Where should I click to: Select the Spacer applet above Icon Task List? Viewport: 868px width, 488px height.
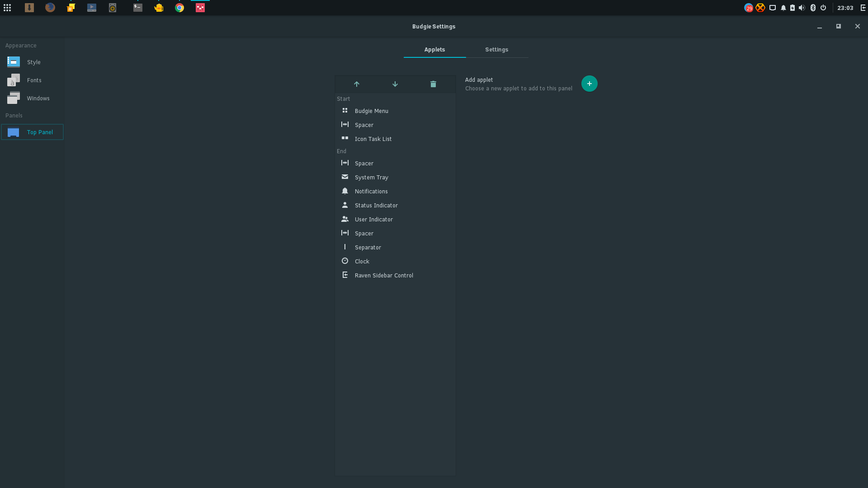click(395, 125)
